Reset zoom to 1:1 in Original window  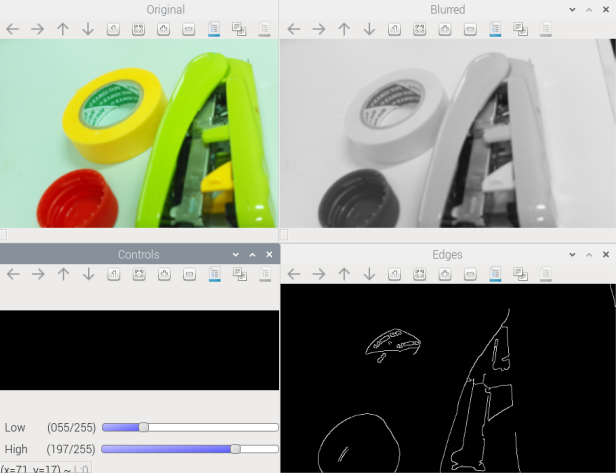[113, 29]
